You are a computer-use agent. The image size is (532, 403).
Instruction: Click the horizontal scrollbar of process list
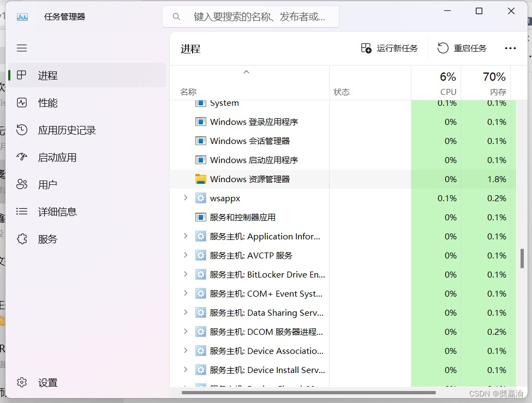[x=309, y=393]
